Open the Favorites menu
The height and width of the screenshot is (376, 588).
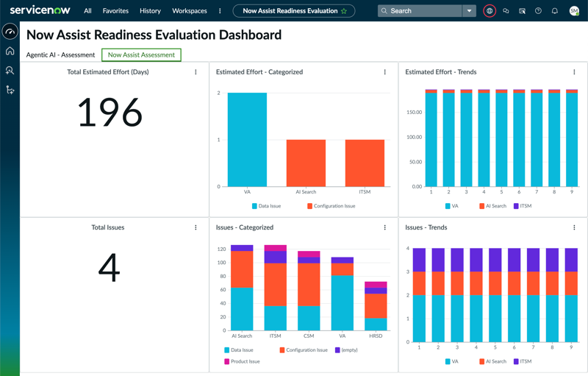(x=115, y=11)
